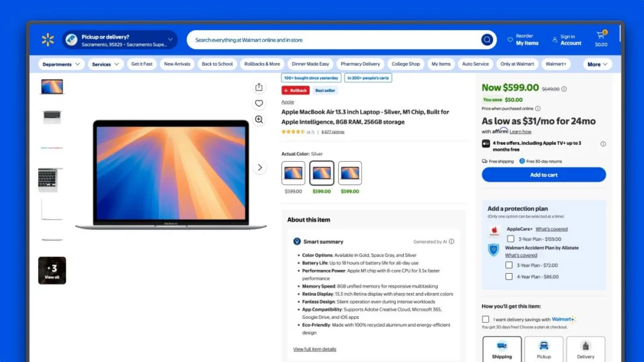Click the Add to cart button
The image size is (644, 362).
pyautogui.click(x=544, y=175)
